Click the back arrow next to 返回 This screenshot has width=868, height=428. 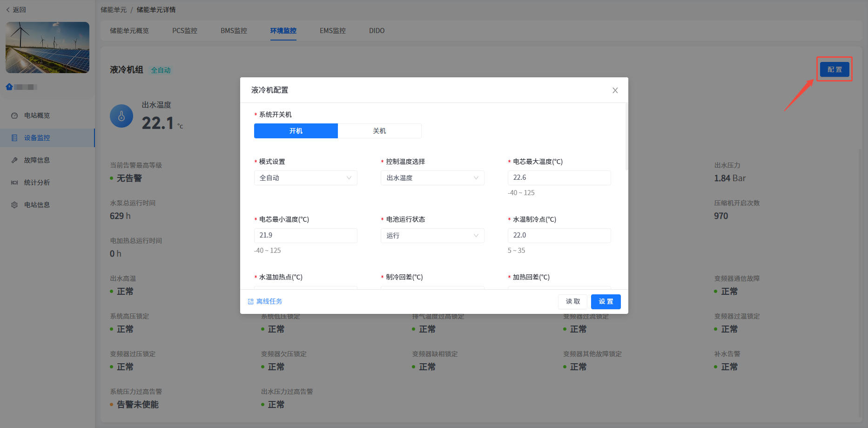[8, 10]
